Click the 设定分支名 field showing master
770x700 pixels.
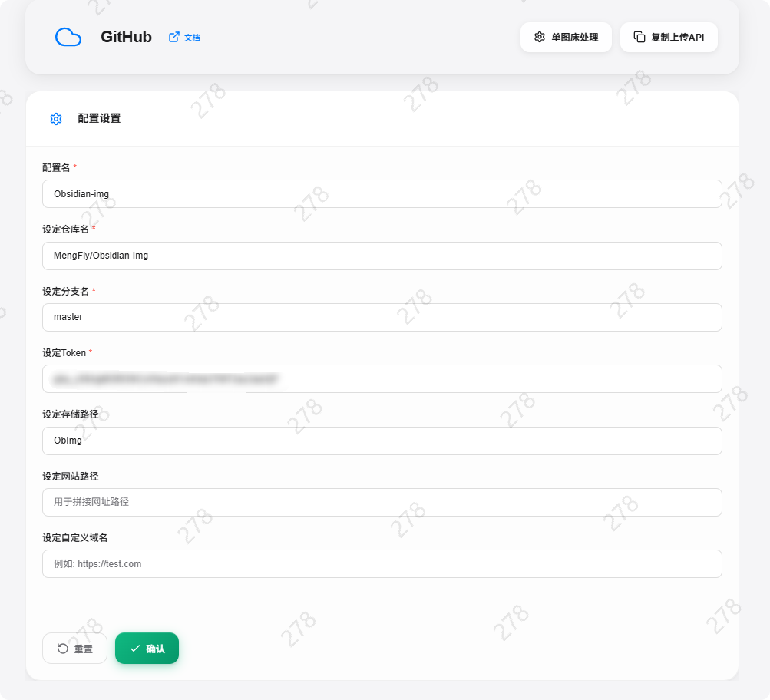pyautogui.click(x=382, y=317)
